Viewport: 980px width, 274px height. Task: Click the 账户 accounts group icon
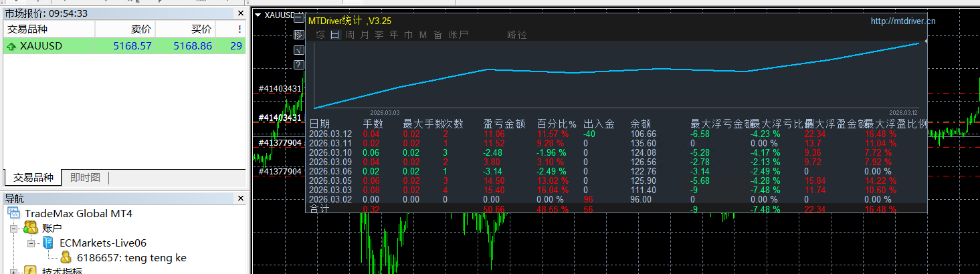pyautogui.click(x=30, y=229)
